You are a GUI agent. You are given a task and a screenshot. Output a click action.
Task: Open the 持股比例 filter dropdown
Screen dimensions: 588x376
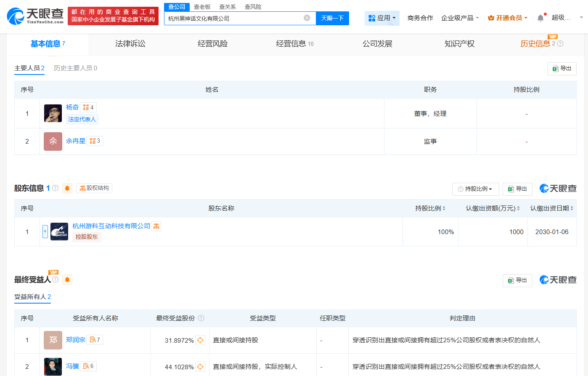point(475,189)
